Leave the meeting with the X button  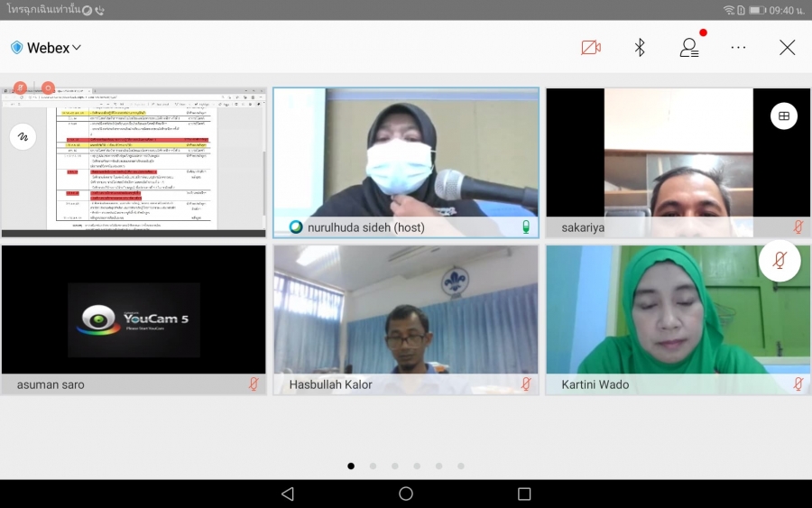pyautogui.click(x=787, y=48)
